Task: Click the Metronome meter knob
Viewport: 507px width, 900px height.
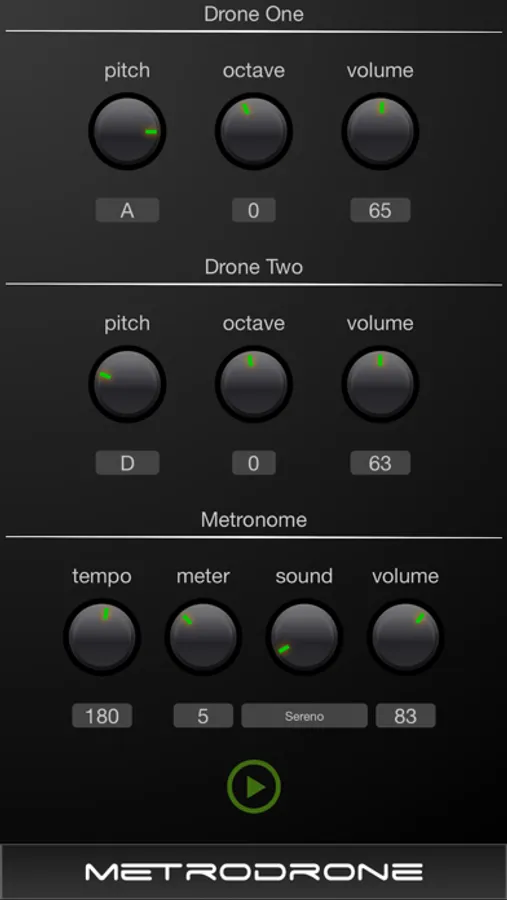Action: click(x=203, y=637)
